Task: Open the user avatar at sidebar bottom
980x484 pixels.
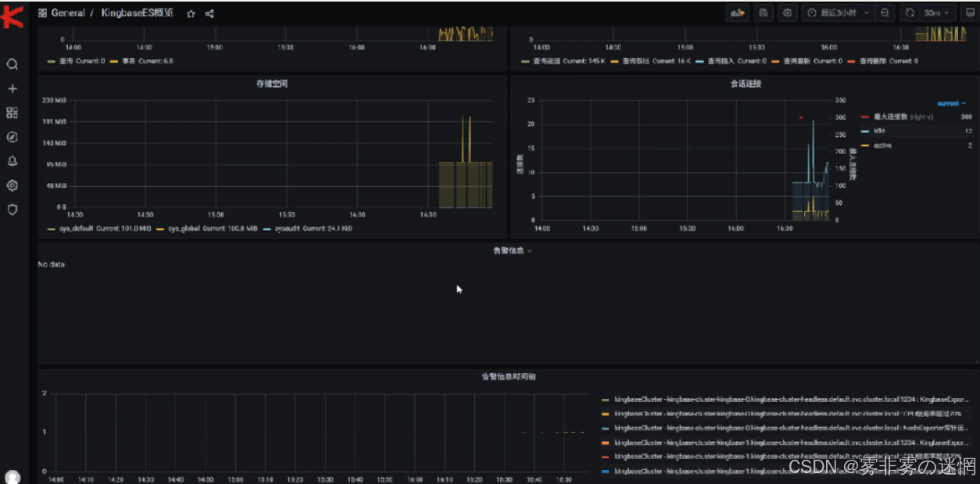Action: (x=12, y=476)
